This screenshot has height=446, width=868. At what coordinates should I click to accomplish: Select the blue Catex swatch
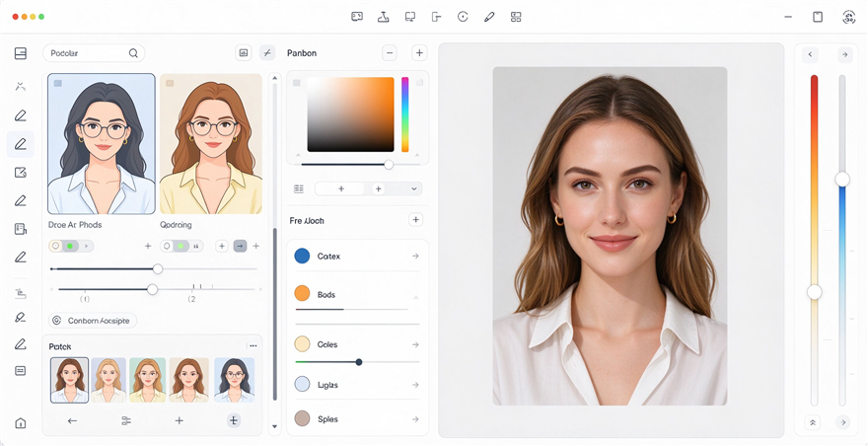point(302,256)
